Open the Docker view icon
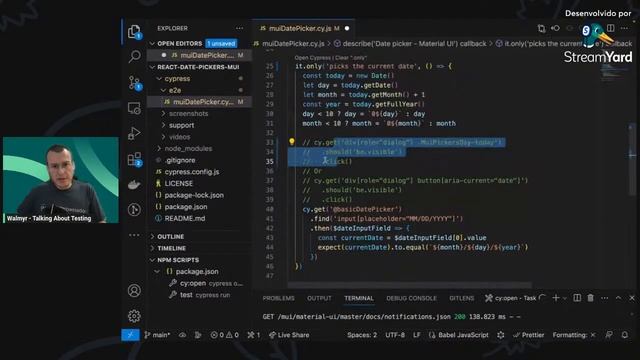640x360 pixels. pyautogui.click(x=134, y=184)
